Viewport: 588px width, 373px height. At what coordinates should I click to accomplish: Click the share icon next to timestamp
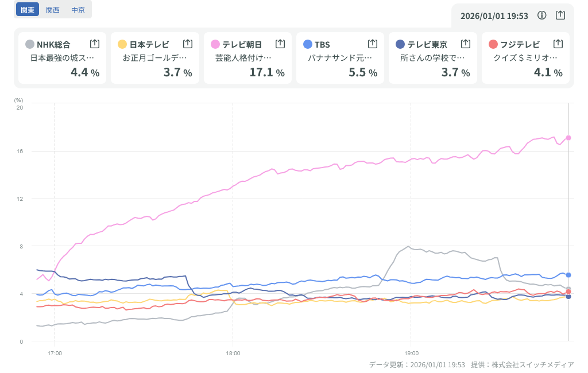[560, 15]
